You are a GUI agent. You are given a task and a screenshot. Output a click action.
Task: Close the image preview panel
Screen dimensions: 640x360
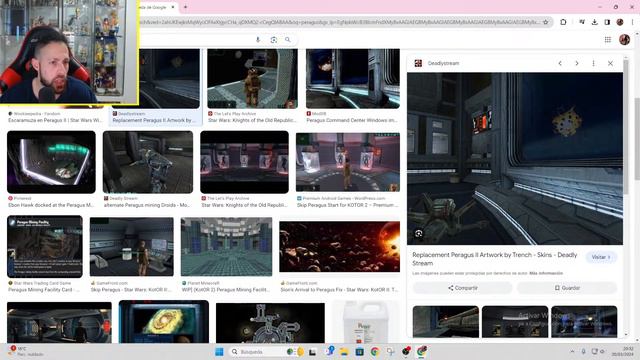point(610,63)
